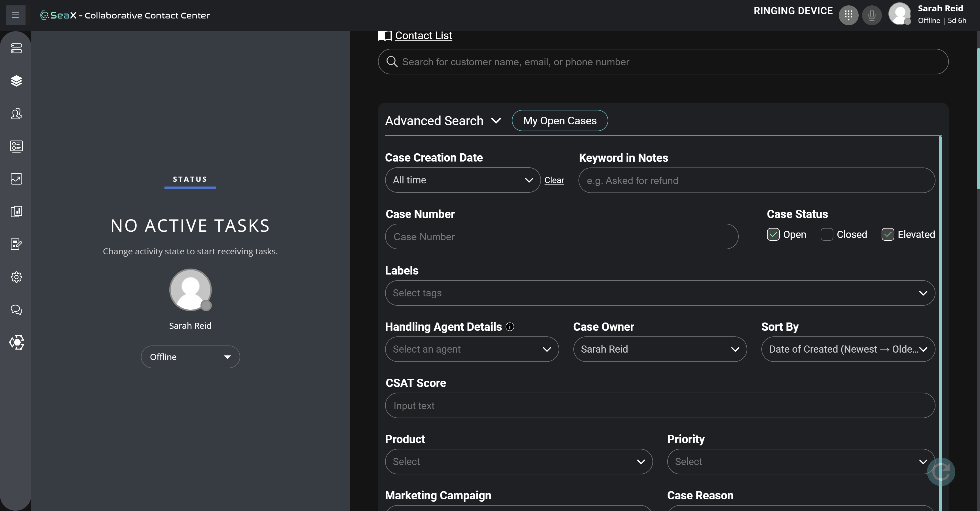980x511 pixels.
Task: Expand the Case Creation Date dropdown
Action: coord(463,180)
